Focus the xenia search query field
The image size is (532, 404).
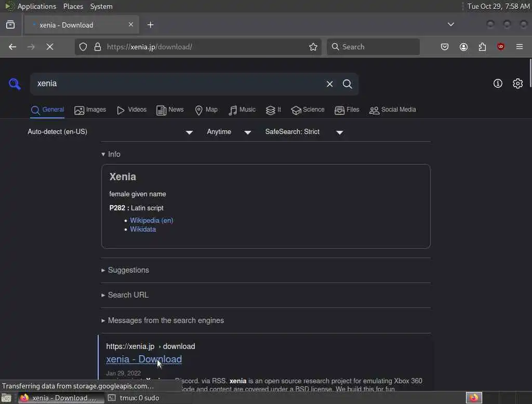[x=178, y=84]
